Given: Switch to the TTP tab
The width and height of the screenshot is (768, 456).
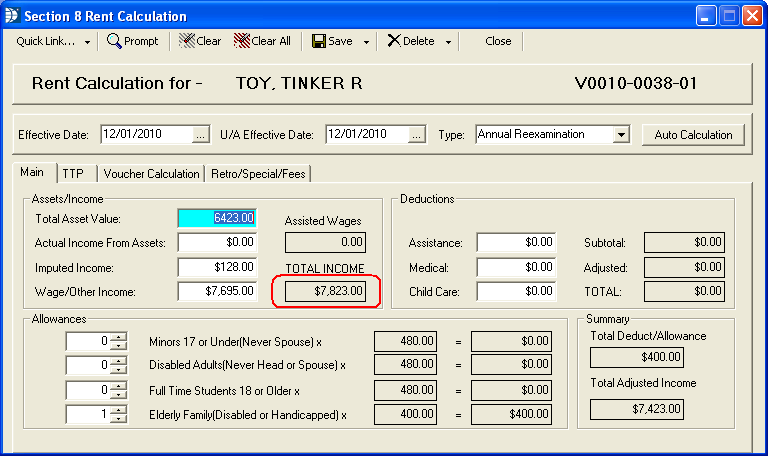Looking at the screenshot, I should tap(73, 174).
